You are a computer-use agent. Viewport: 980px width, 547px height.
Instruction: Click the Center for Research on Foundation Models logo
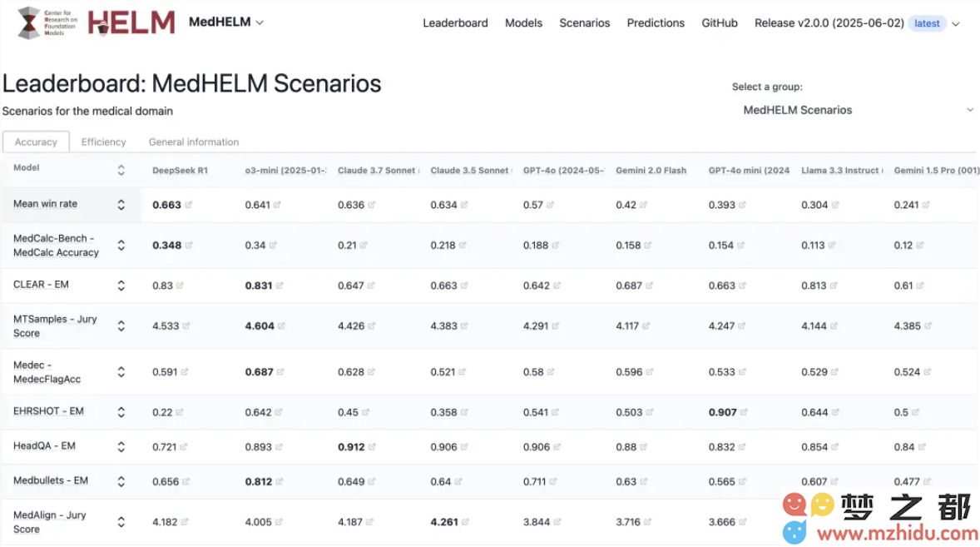47,23
